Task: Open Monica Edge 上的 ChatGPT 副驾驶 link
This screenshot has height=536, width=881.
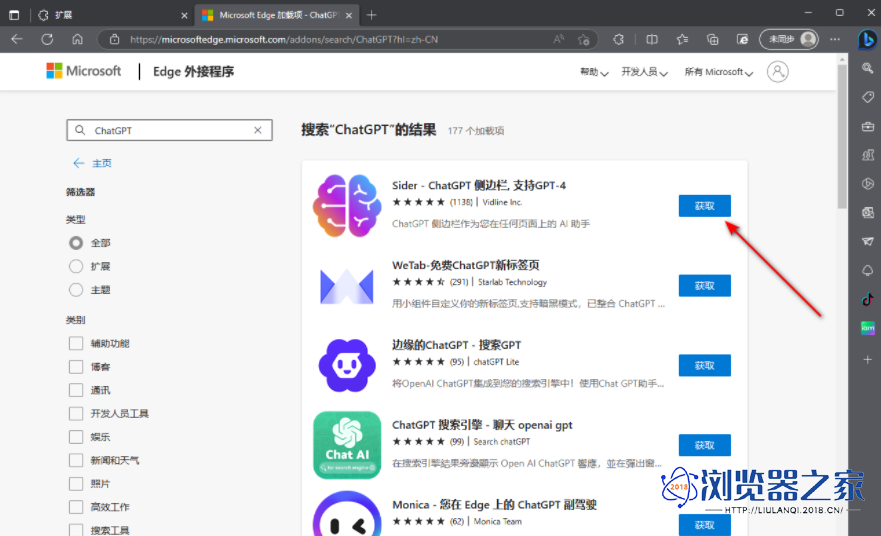Action: (x=494, y=505)
